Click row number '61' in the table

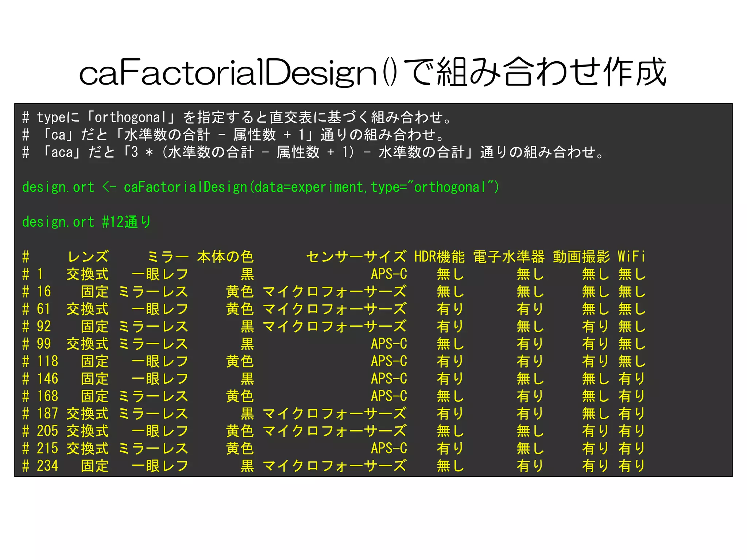point(44,309)
